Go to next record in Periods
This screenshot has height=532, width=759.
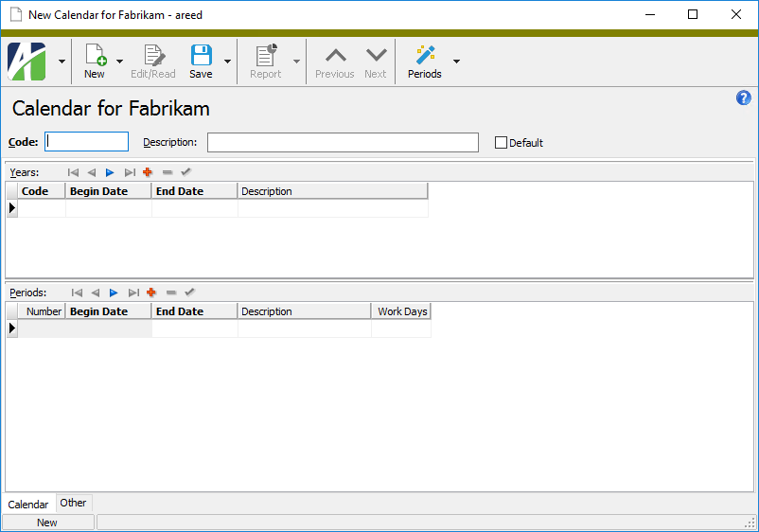coord(114,293)
